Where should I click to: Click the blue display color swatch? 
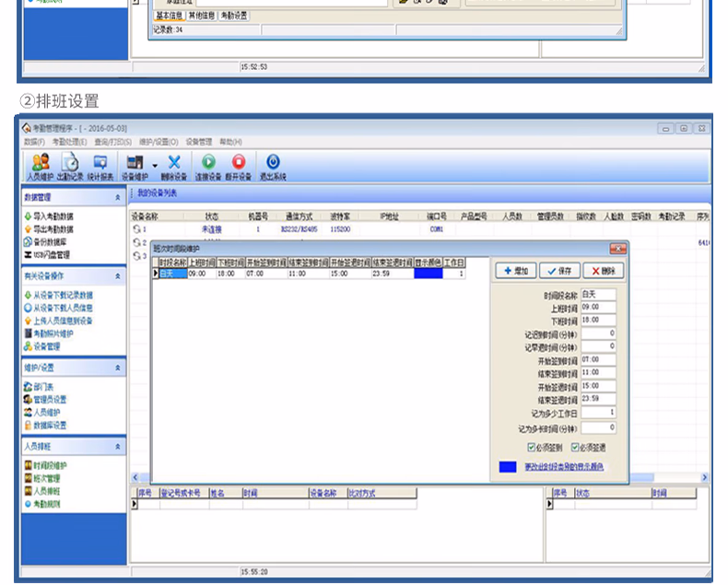508,467
